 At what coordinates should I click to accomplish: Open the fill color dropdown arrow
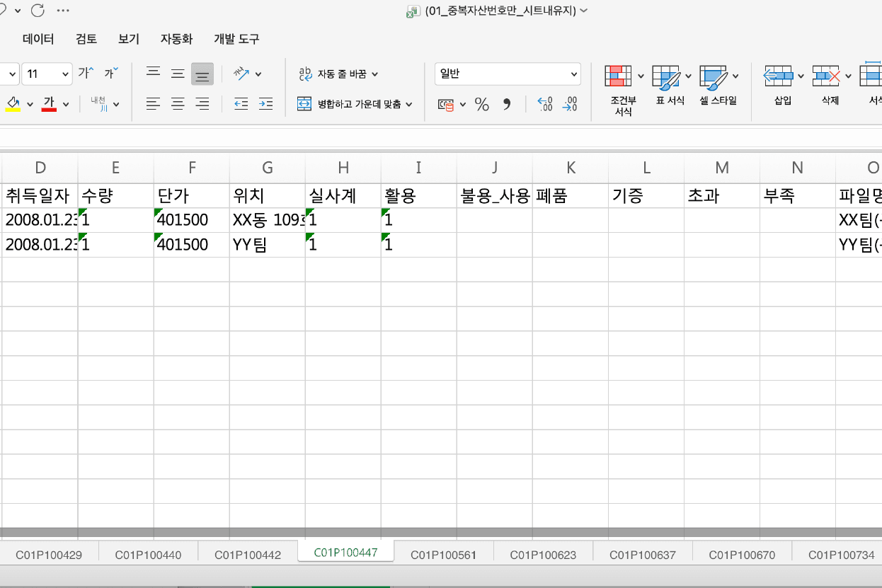pyautogui.click(x=30, y=105)
